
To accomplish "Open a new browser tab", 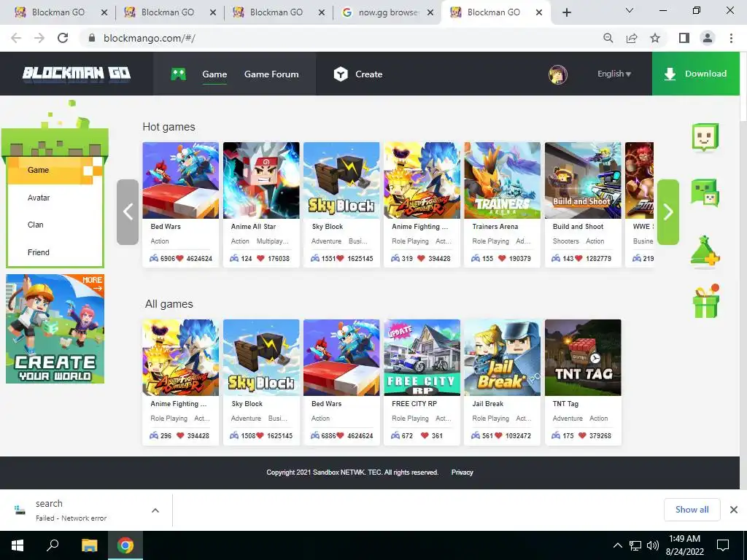I will coord(566,12).
